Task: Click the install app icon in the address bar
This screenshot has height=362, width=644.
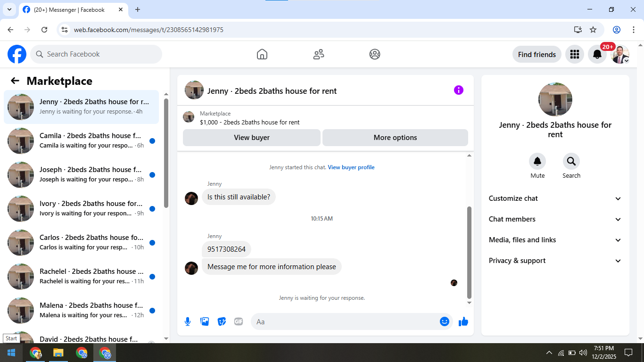Action: click(578, 30)
